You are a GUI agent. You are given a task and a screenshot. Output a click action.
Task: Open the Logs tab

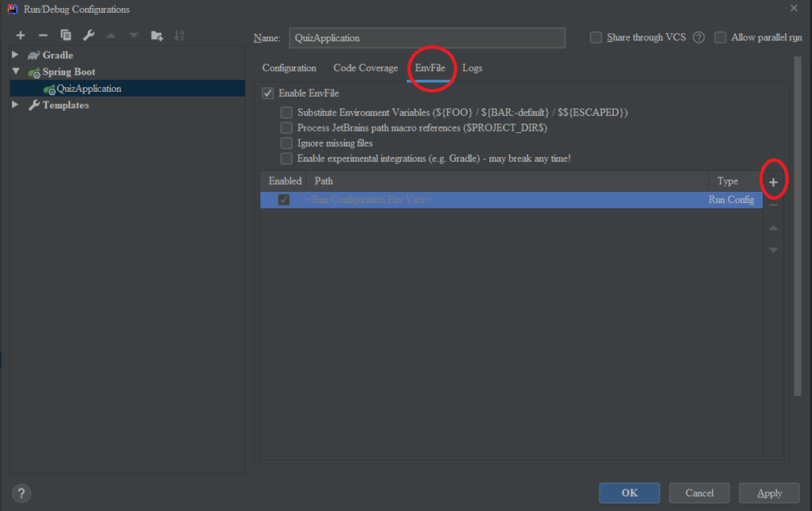[x=472, y=68]
